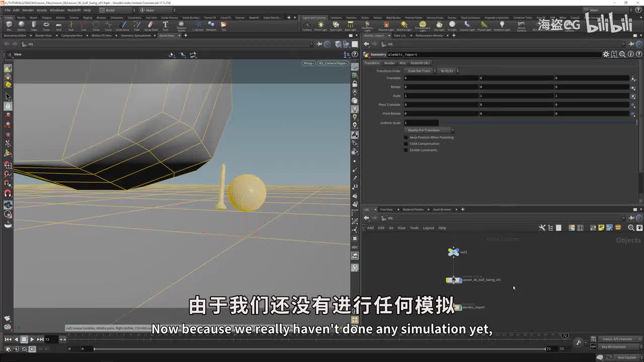Add an Ambient Light
Viewport: 644px width, 362px height.
tap(502, 26)
